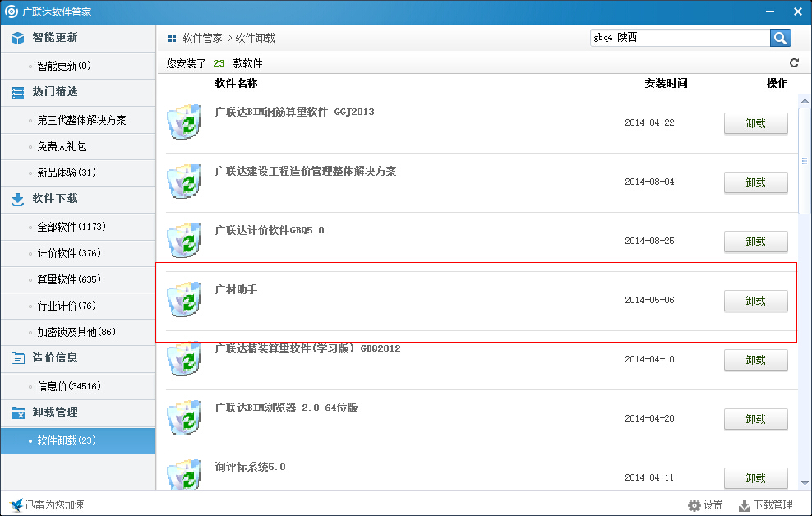Select 全部软件(1173) category
812x516 pixels.
[78, 227]
